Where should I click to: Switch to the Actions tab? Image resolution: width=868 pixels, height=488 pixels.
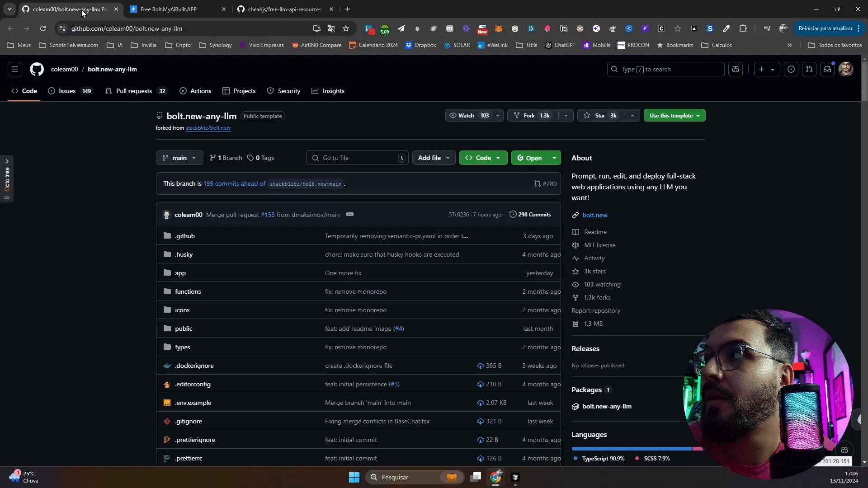[195, 91]
